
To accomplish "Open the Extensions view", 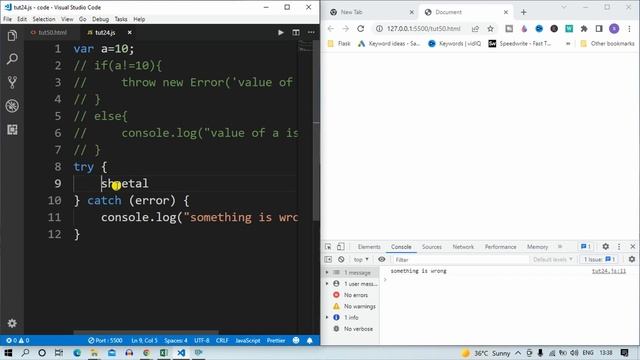I will 12,130.
